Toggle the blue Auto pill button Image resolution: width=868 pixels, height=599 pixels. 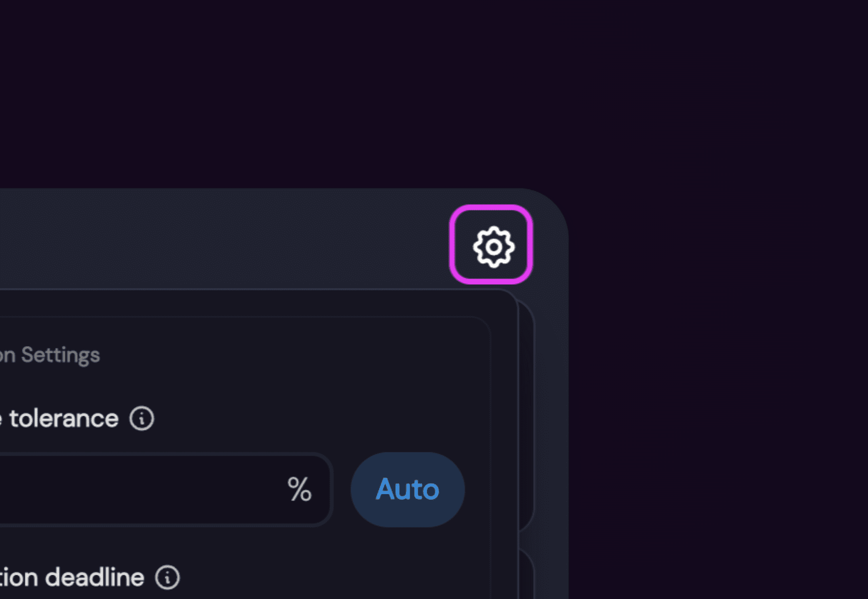pyautogui.click(x=407, y=489)
